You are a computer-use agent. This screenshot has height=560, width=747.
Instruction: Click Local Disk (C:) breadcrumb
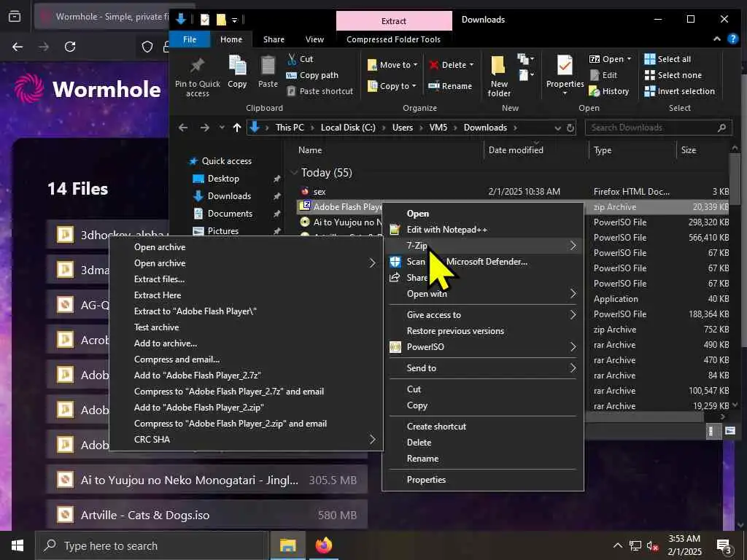tap(348, 128)
